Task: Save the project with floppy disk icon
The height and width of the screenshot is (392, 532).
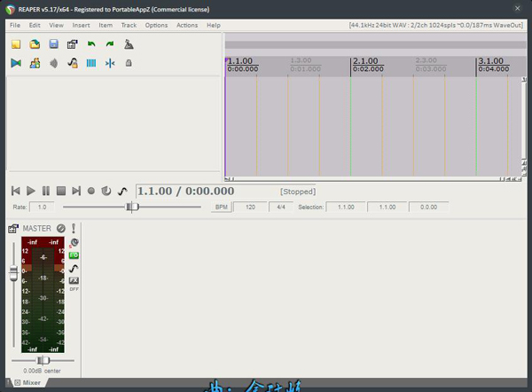Action: click(x=53, y=44)
